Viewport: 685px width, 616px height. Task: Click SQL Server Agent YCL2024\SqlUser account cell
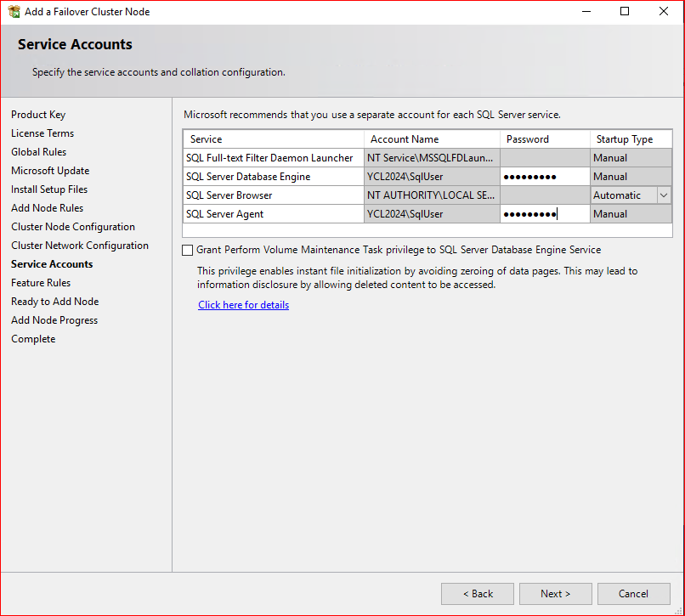pyautogui.click(x=432, y=214)
